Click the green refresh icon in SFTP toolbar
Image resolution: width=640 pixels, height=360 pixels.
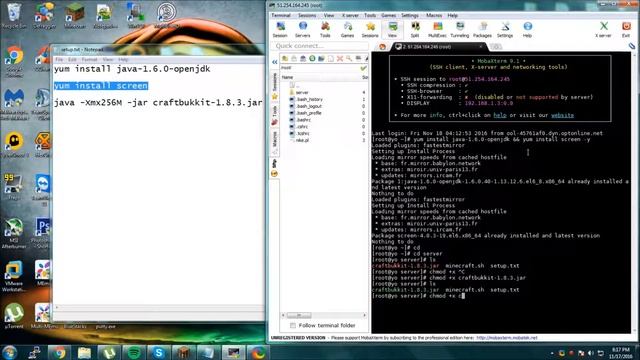coord(312,59)
